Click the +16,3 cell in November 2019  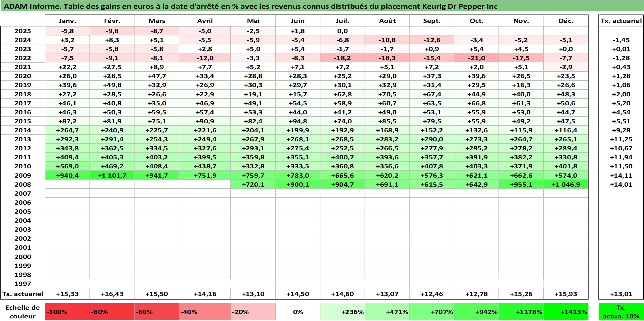pyautogui.click(x=521, y=85)
